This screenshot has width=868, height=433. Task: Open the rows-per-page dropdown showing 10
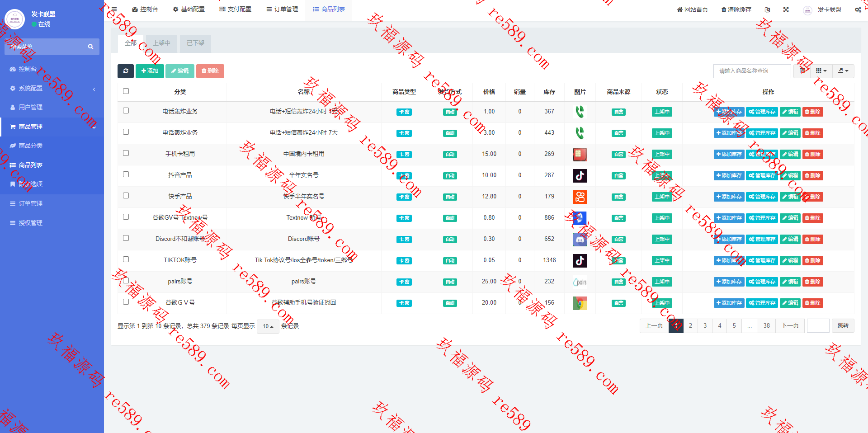pos(268,326)
